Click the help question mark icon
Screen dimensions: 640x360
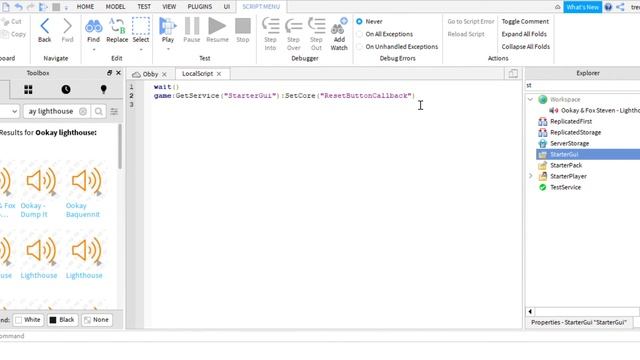click(608, 7)
